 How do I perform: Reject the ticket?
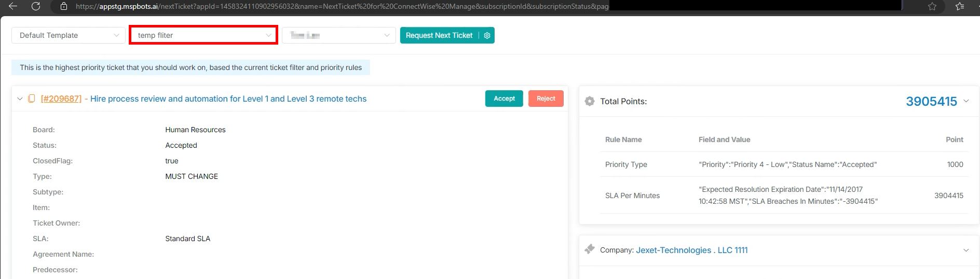[546, 99]
